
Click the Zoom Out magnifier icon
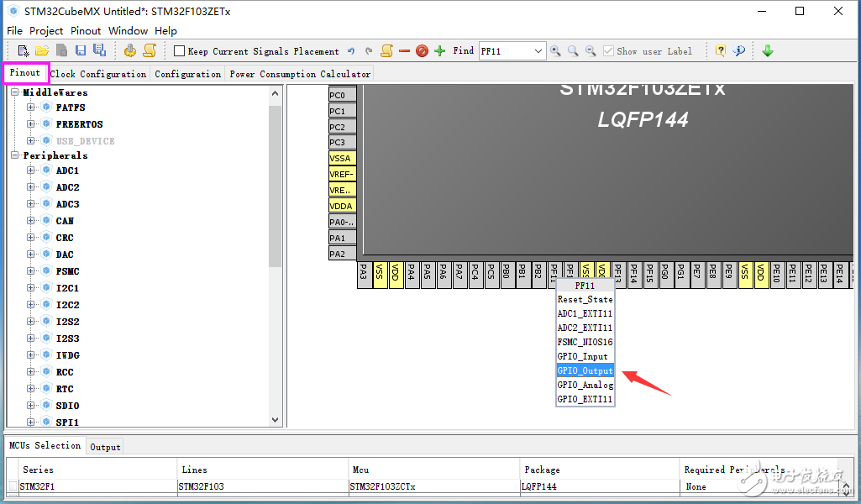(x=591, y=51)
